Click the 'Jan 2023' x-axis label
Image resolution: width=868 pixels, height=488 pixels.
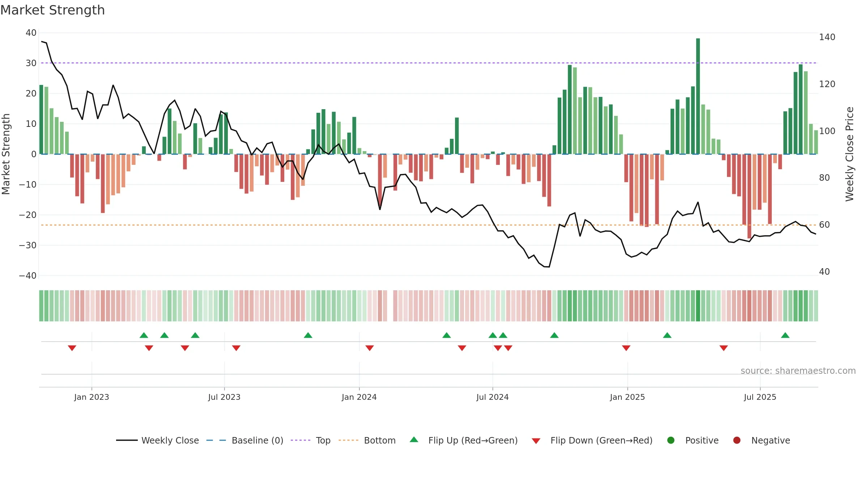click(92, 397)
